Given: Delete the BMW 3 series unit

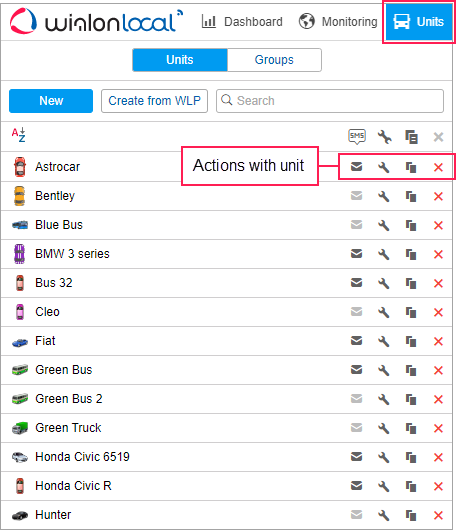Looking at the screenshot, I should (438, 254).
